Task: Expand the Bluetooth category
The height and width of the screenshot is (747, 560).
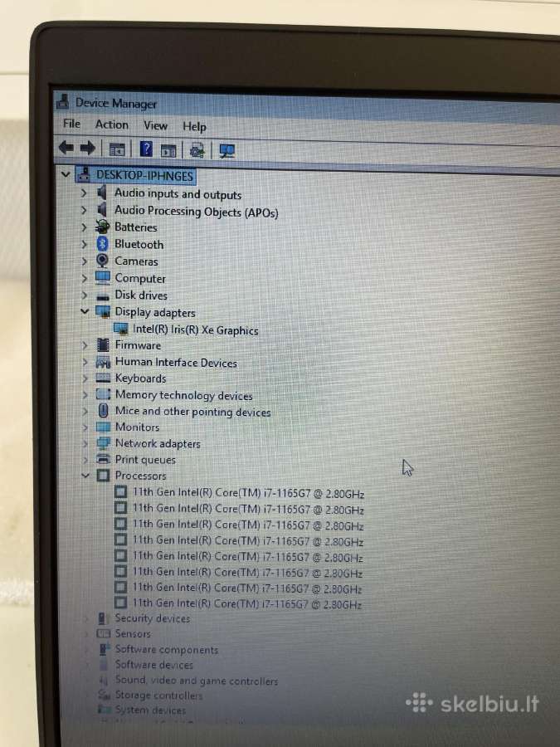Action: [x=85, y=244]
